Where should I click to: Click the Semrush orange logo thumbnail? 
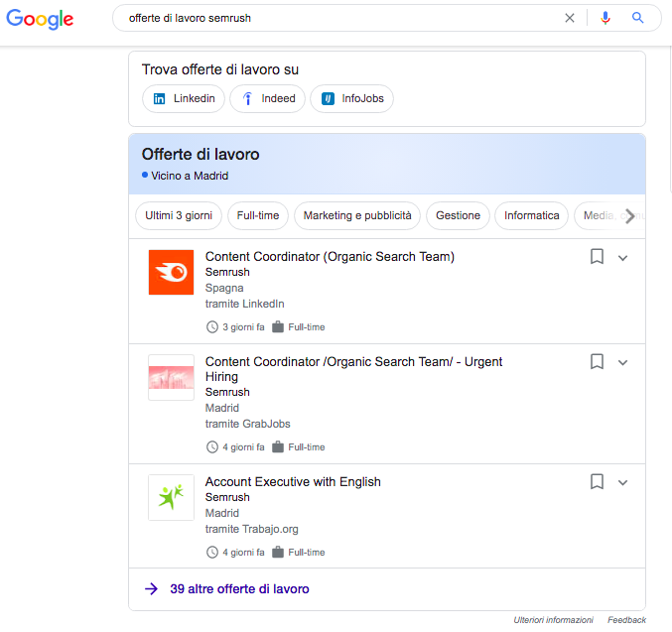(x=171, y=273)
